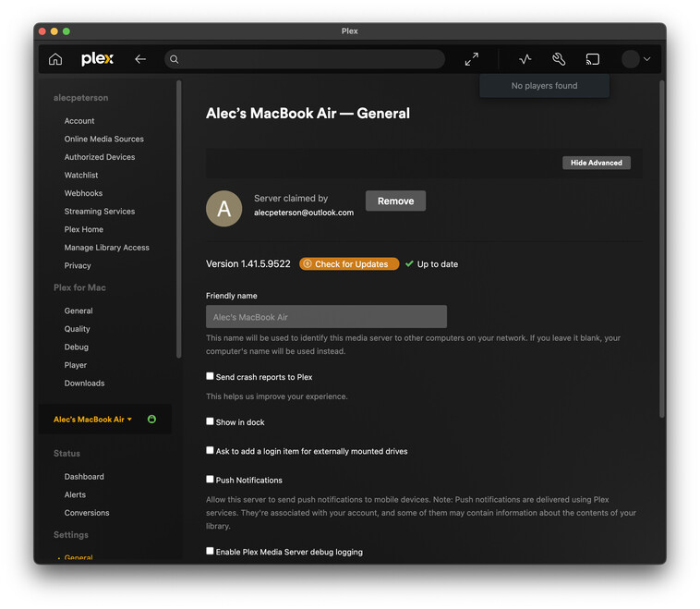Open Webhooks settings

coord(83,193)
